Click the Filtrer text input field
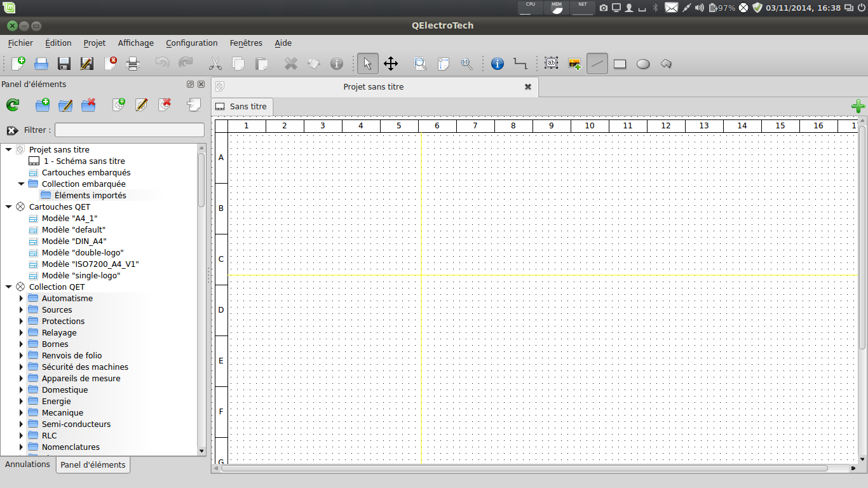This screenshot has height=488, width=868. click(x=129, y=130)
